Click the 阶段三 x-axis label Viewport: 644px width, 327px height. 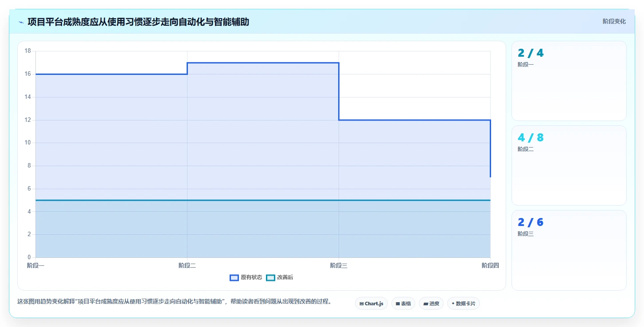click(339, 265)
